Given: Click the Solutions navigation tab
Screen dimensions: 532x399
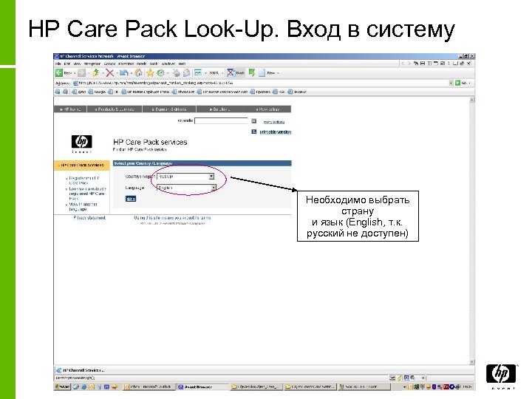Looking at the screenshot, I should click(219, 109).
